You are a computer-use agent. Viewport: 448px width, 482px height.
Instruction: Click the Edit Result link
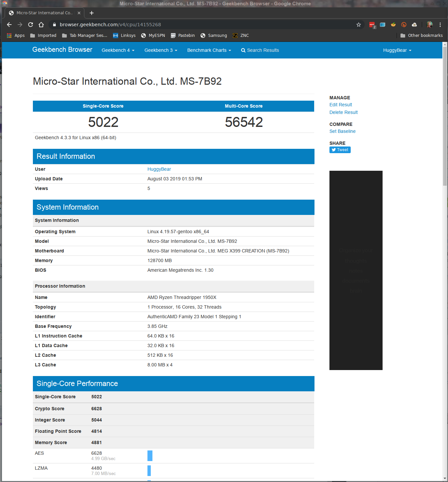pos(341,105)
